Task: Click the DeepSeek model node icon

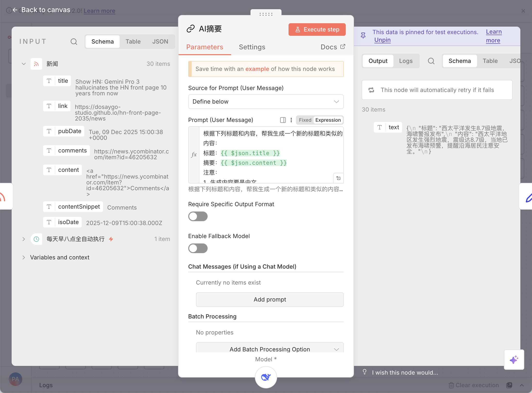Action: [266, 377]
